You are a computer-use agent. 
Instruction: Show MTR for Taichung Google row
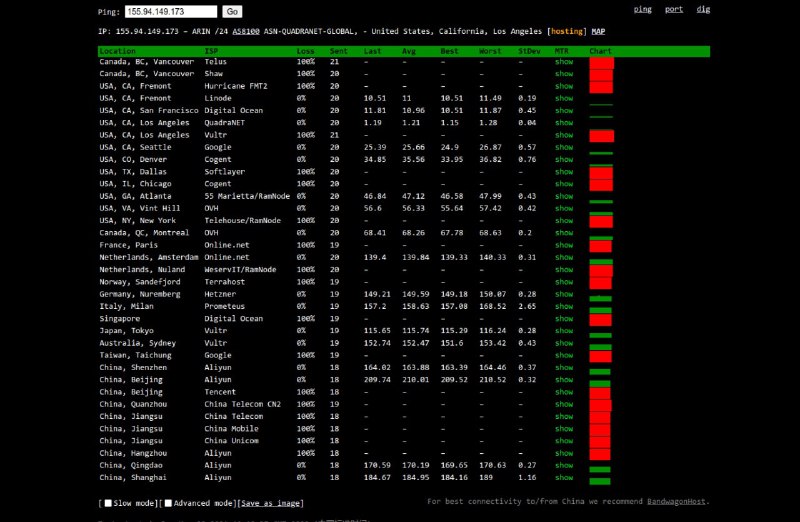[564, 356]
